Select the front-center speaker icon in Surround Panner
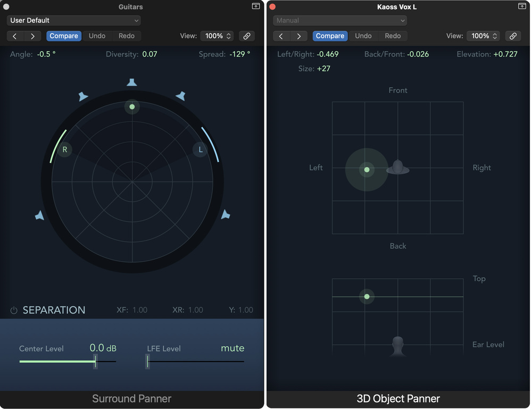Viewport: 532px width, 409px height. [x=131, y=82]
